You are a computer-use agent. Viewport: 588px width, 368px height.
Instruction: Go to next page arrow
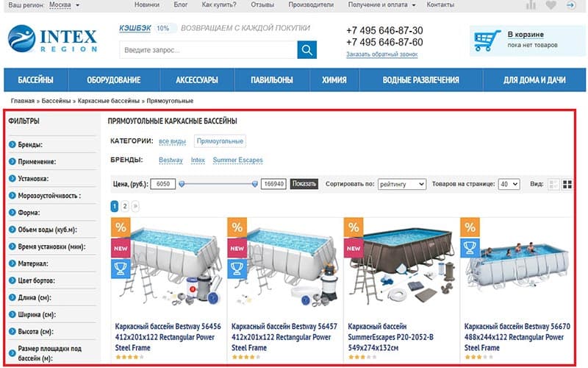[135, 206]
